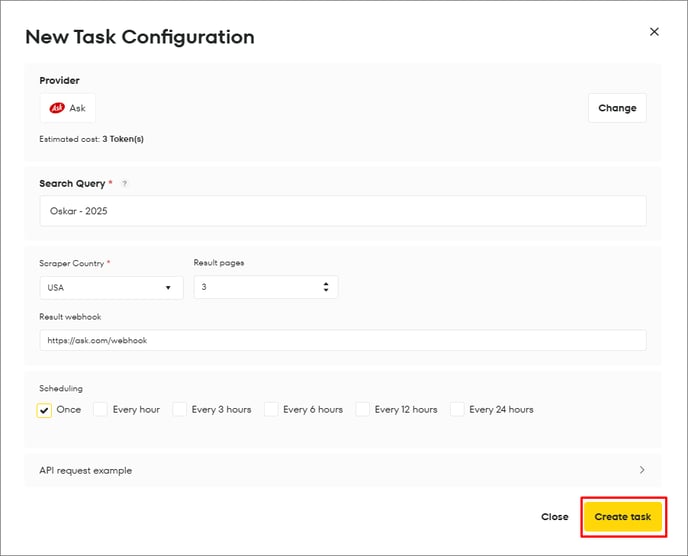Enable Every 24 hours scheduling

point(457,409)
